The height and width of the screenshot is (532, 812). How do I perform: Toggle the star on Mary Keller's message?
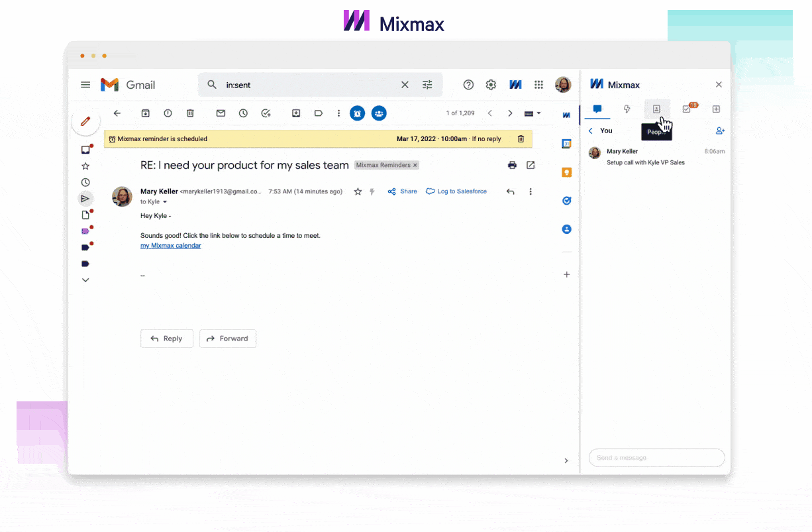tap(358, 191)
